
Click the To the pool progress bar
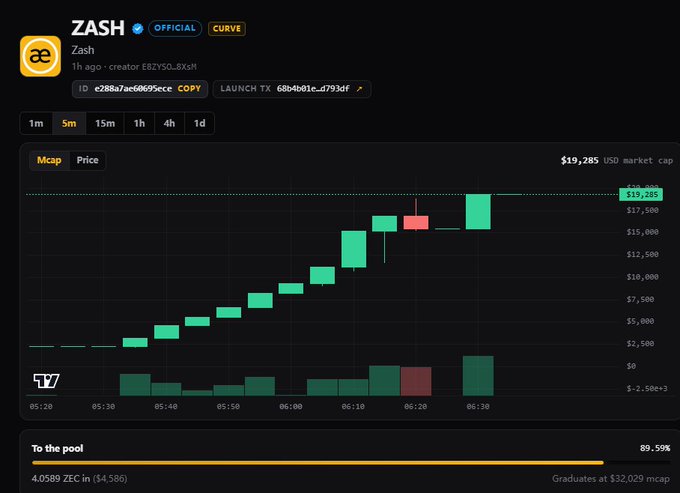point(351,463)
